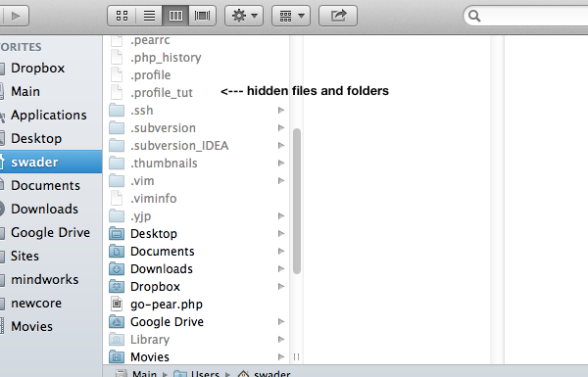588x377 pixels.
Task: Click the column's vertical scrollbar thumb
Action: (297, 202)
